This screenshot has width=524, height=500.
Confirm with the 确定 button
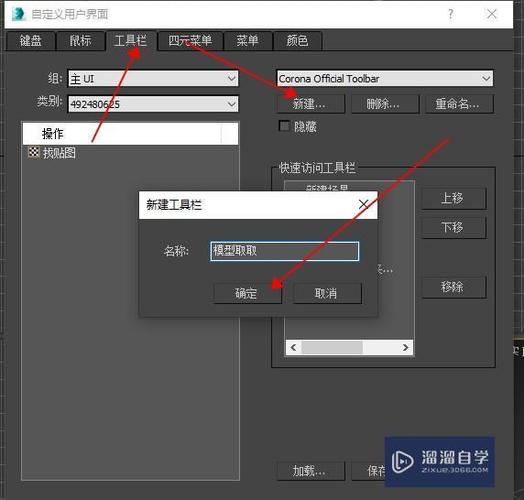coord(247,293)
